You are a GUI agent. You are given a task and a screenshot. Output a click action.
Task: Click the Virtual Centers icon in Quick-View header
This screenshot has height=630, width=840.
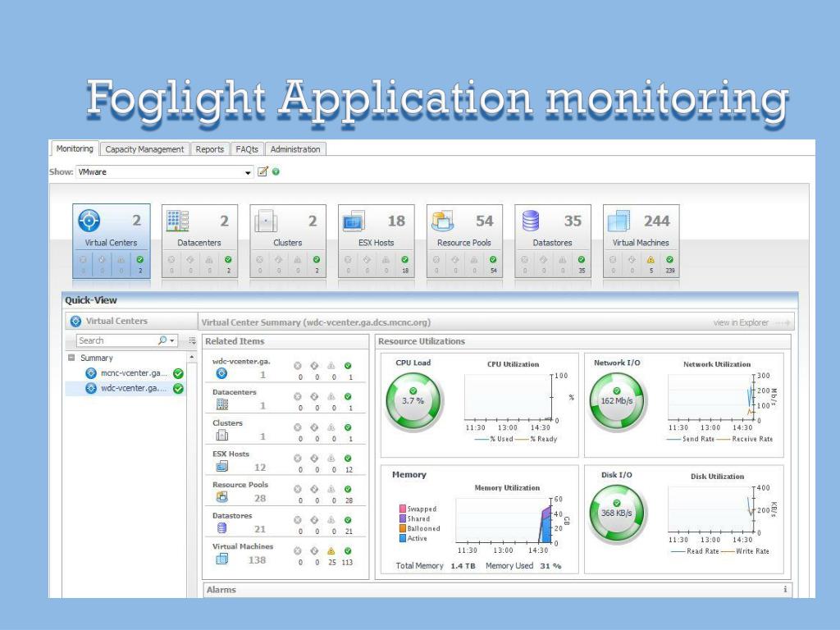tap(75, 321)
